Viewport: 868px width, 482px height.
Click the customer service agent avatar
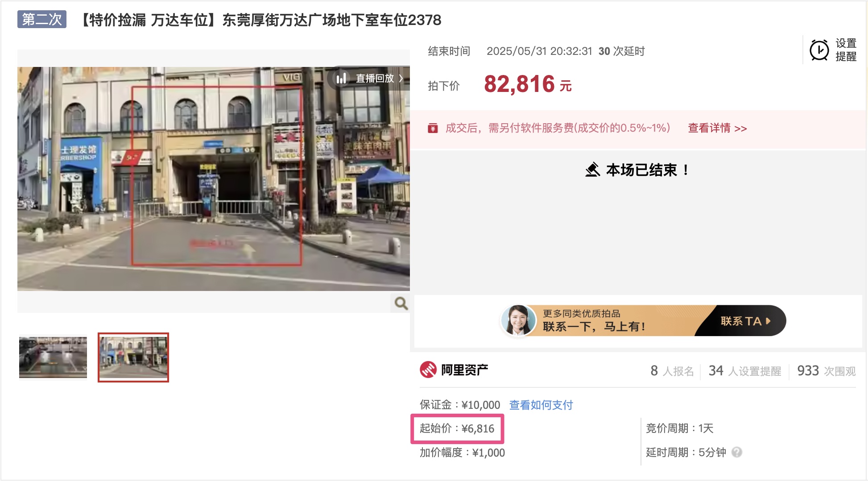518,320
